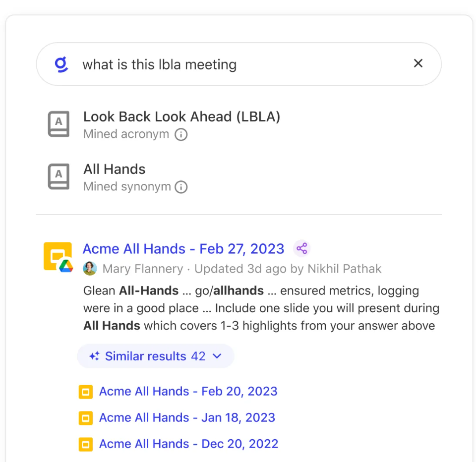The image size is (476, 462).
Task: Click the sparkle icon on Similar results
Action: coord(94,356)
